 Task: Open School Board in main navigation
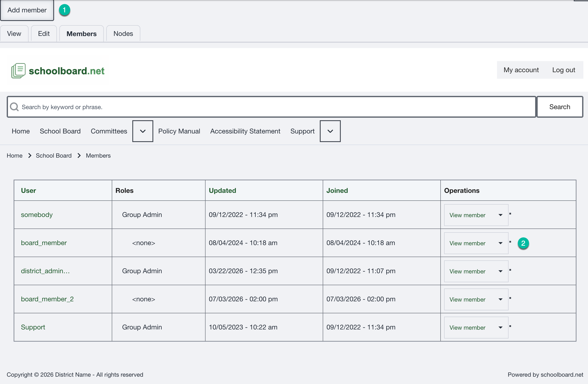point(60,131)
